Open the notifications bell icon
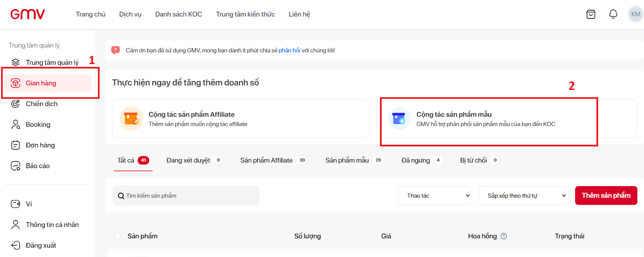Screen dimensions: 644x257 tap(613, 14)
